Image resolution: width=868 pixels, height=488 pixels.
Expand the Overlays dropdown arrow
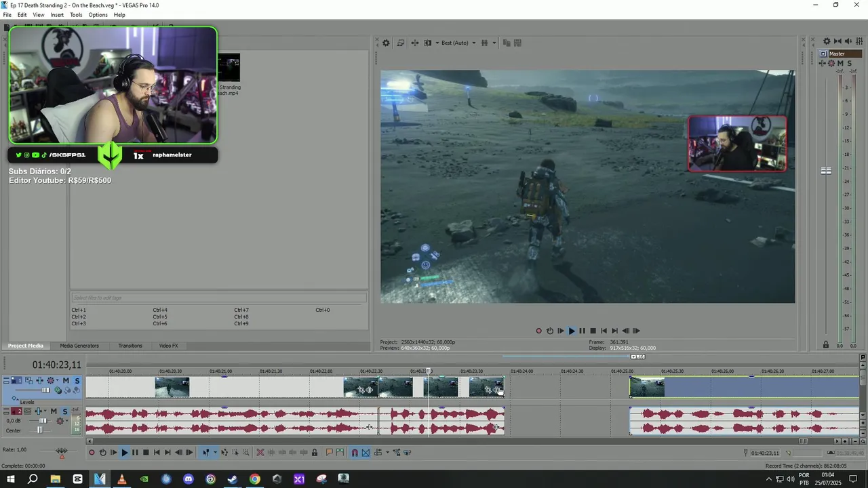click(494, 43)
